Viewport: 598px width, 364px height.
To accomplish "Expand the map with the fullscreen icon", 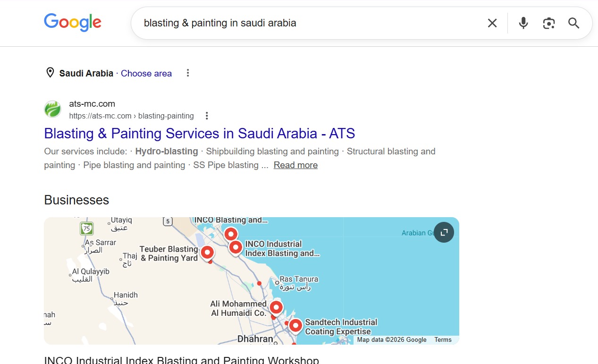I will [444, 232].
